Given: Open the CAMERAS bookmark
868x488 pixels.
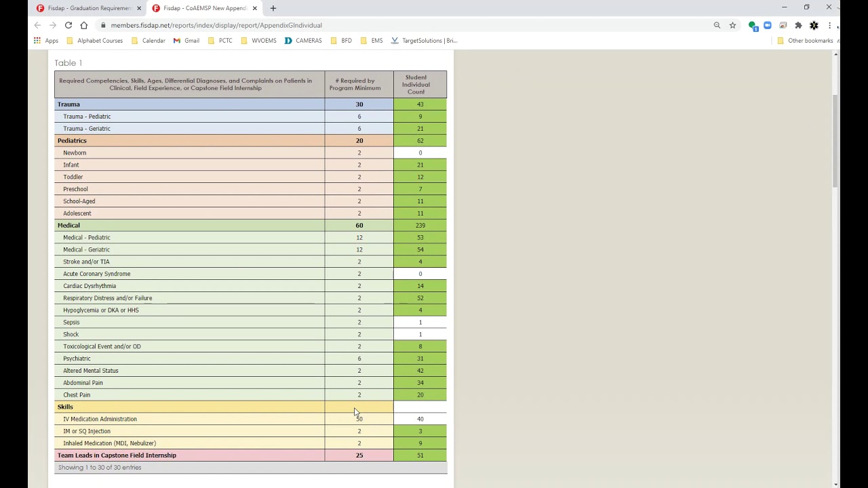Looking at the screenshot, I should [303, 41].
